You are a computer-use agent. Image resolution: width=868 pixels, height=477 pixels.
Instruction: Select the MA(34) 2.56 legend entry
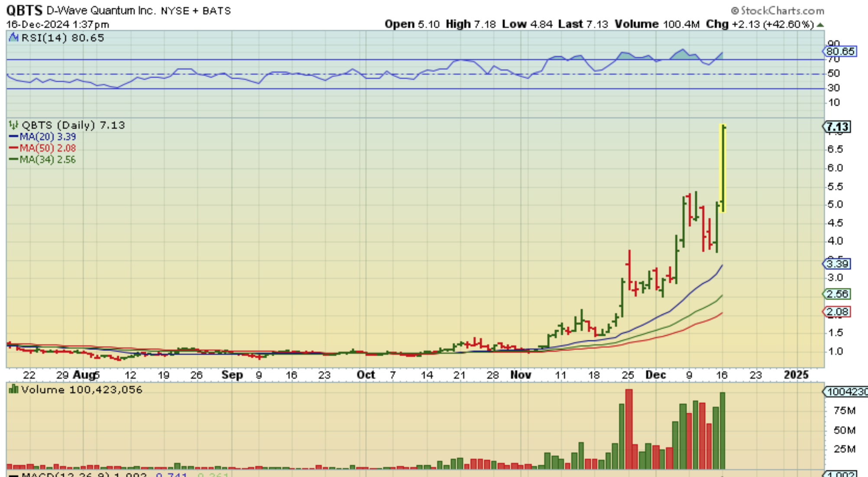coord(42,159)
